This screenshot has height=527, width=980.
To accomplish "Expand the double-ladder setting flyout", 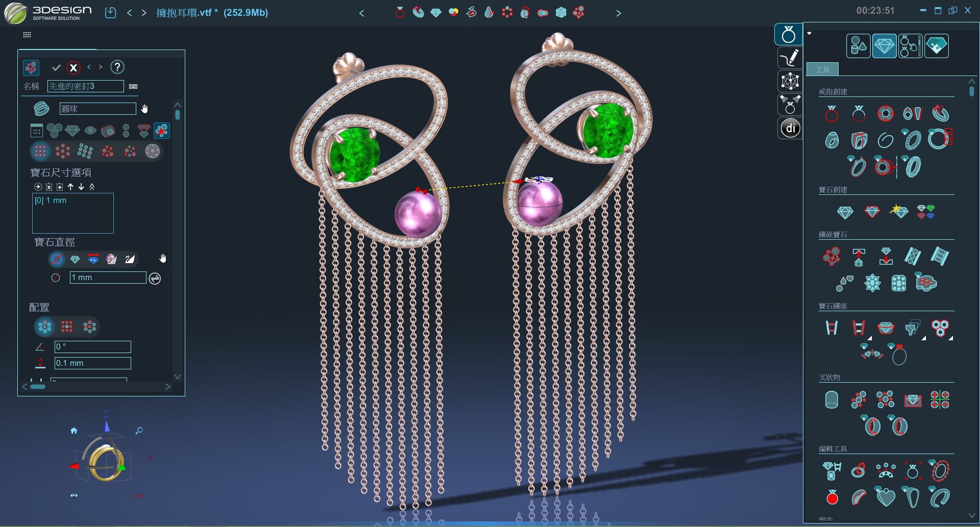I will point(869,338).
